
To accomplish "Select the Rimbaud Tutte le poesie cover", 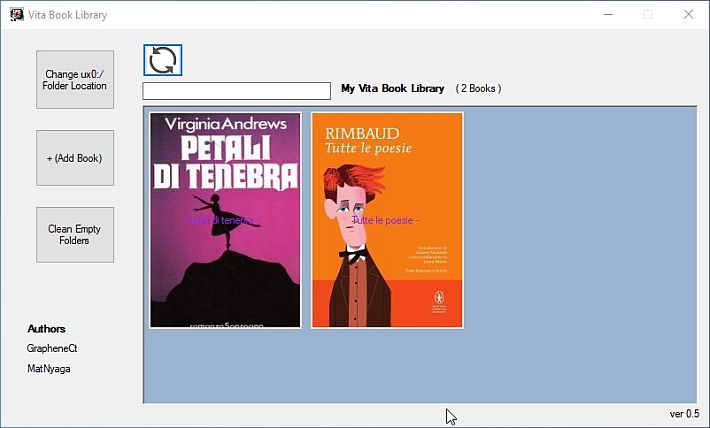I will (x=387, y=220).
